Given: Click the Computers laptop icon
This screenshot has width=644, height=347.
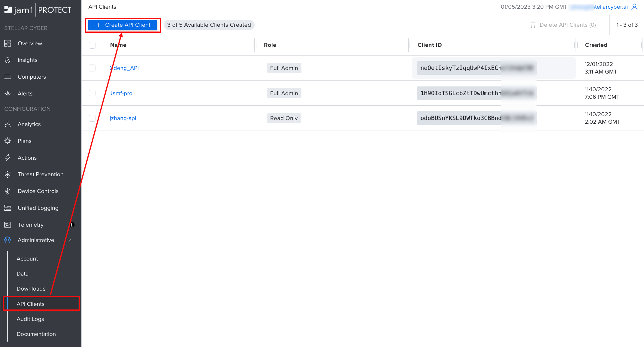Looking at the screenshot, I should [x=8, y=77].
